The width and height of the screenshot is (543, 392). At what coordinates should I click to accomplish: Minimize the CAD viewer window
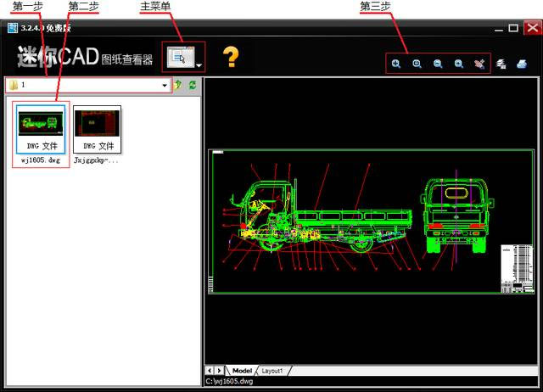click(x=499, y=29)
